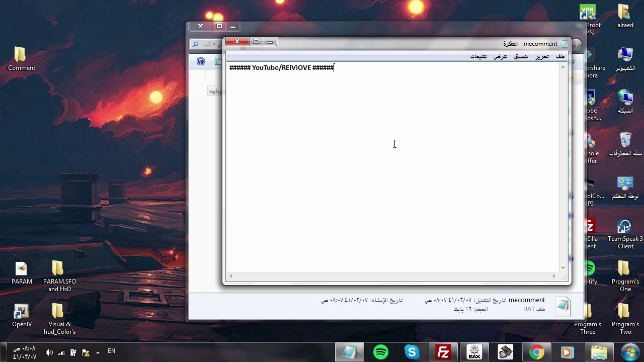Click Notepad's horizontal scrollbar right arrow
The height and width of the screenshot is (362, 644).
(554, 276)
